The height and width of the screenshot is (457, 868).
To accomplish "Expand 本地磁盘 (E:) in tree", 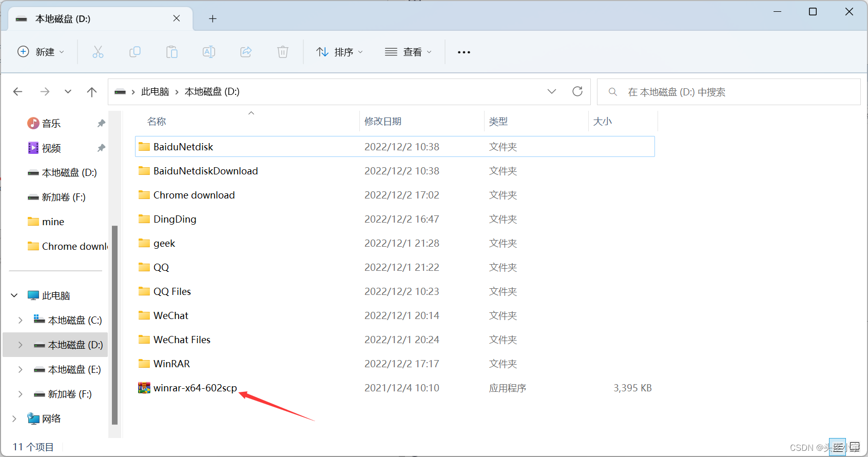I will click(x=21, y=369).
